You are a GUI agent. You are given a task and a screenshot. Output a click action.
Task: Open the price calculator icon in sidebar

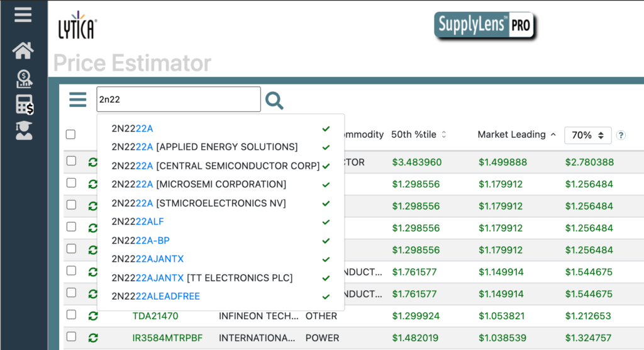tap(25, 104)
